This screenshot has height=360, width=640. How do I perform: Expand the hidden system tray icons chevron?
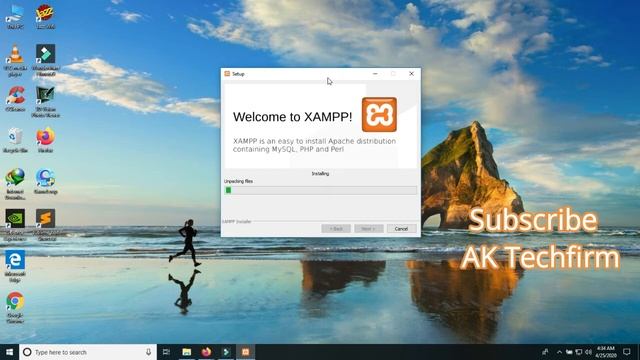click(x=559, y=352)
